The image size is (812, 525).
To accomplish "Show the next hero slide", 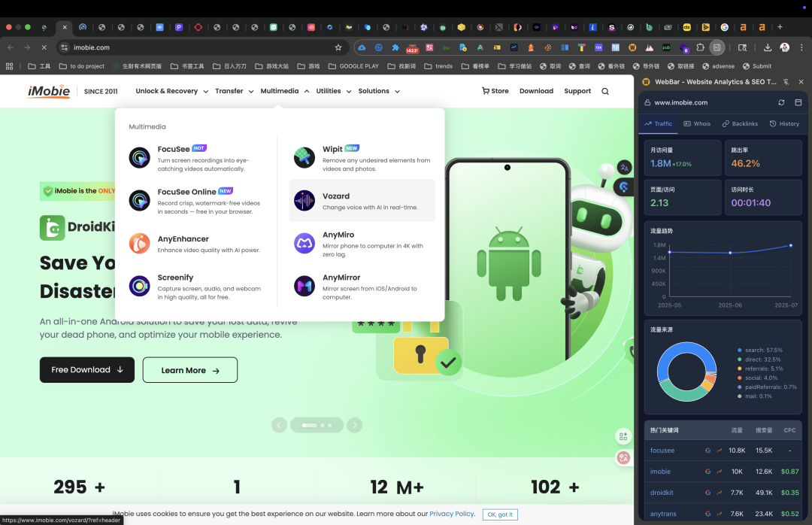I will (355, 425).
